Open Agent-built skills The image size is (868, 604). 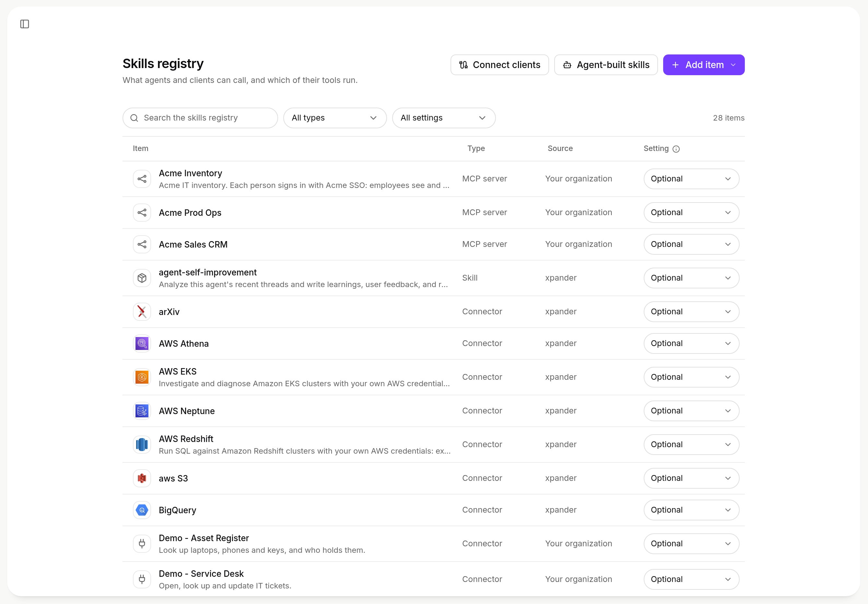[606, 64]
